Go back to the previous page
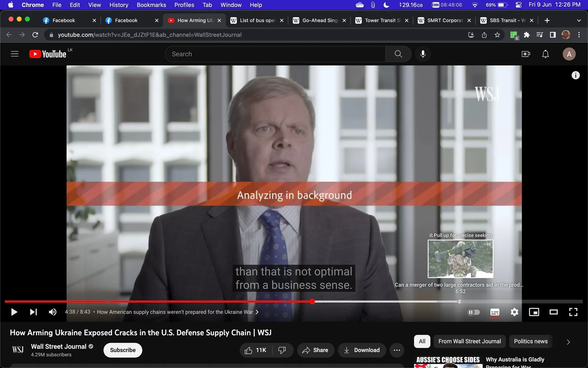 (9, 35)
